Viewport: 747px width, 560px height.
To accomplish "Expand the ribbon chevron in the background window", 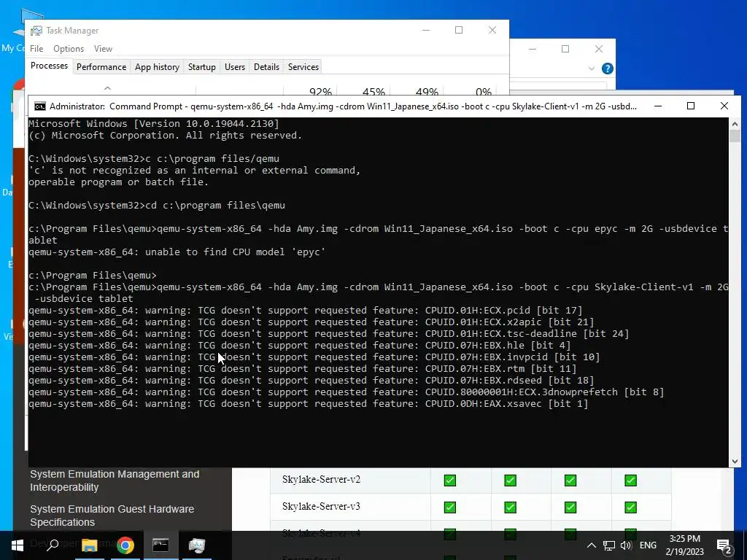I will click(x=591, y=69).
